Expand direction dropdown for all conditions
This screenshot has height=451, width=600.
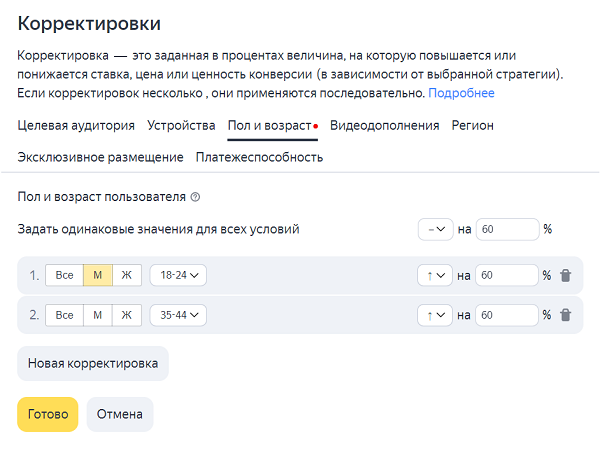point(436,230)
